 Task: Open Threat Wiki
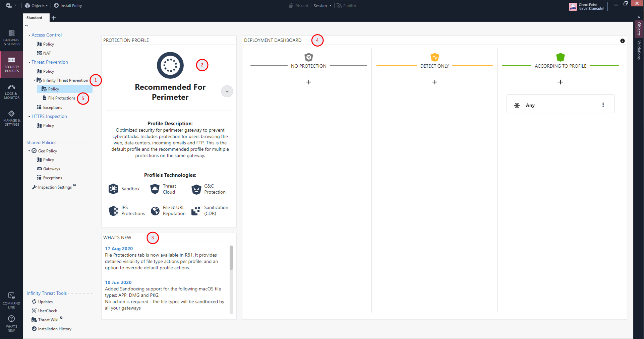[x=47, y=320]
